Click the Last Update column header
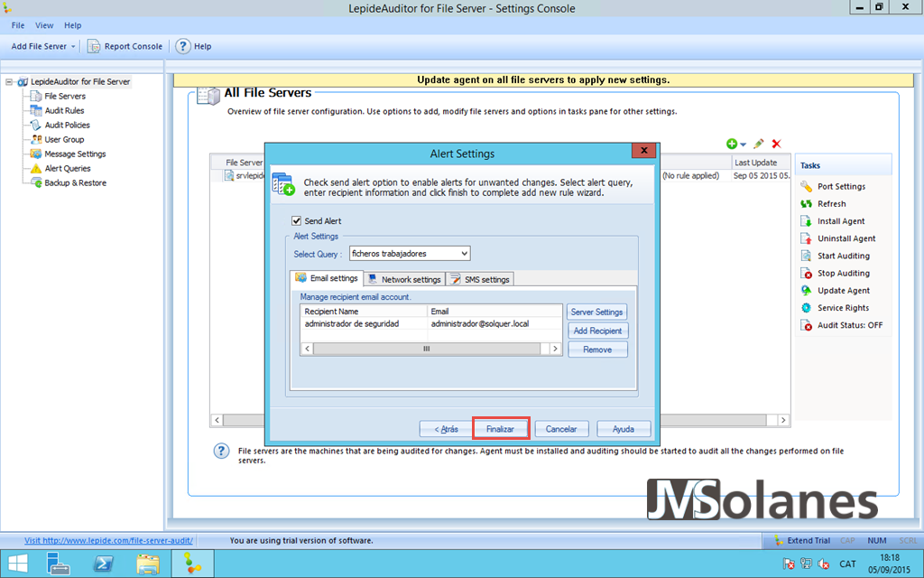The height and width of the screenshot is (578, 924). pyautogui.click(x=760, y=163)
